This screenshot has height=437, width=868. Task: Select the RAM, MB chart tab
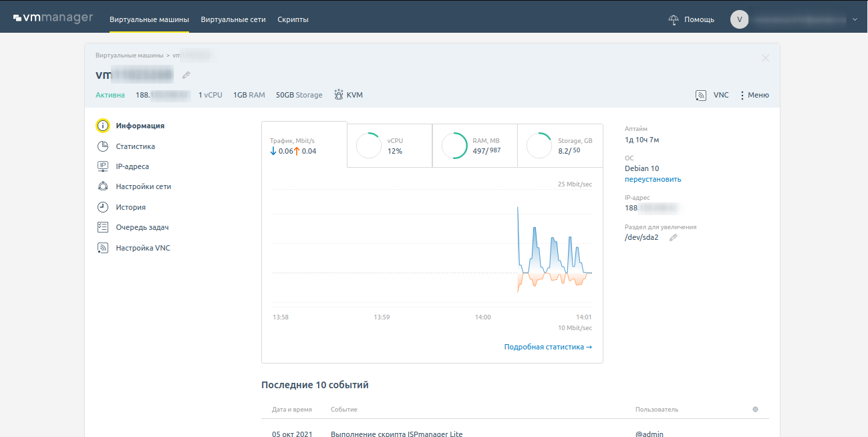coord(475,145)
